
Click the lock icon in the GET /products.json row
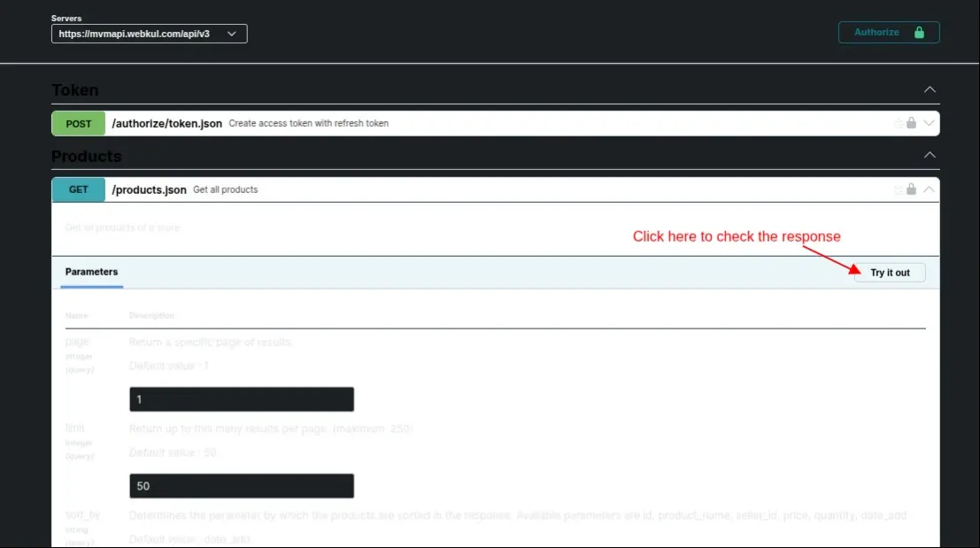(911, 189)
